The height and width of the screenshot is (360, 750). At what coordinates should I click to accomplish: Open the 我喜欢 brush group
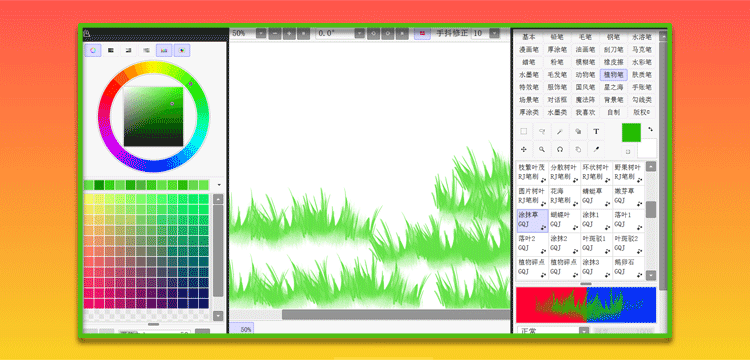(585, 113)
